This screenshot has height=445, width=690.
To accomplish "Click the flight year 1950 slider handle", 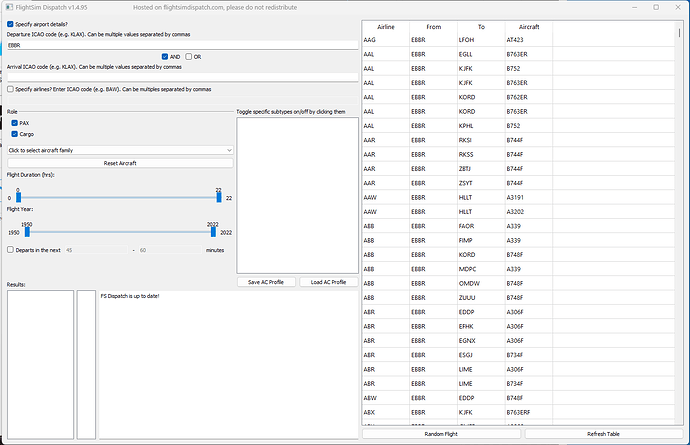I will [27, 232].
